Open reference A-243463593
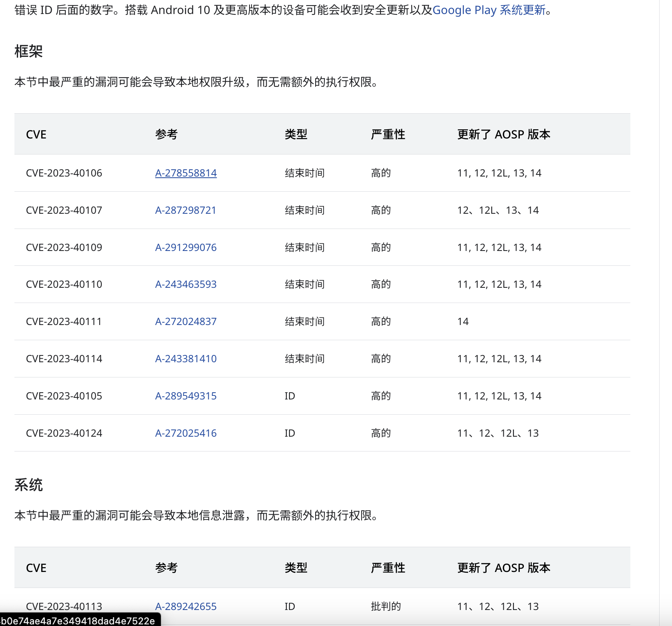 pos(186,284)
